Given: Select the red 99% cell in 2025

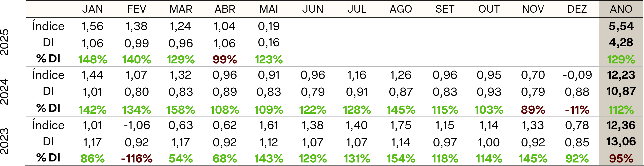Looking at the screenshot, I should (x=225, y=60).
